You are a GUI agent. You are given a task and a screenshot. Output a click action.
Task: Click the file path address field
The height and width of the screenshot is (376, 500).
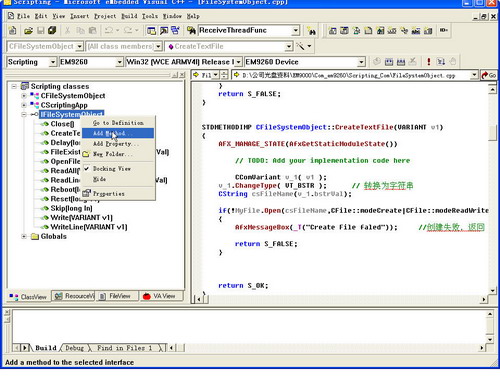click(355, 76)
